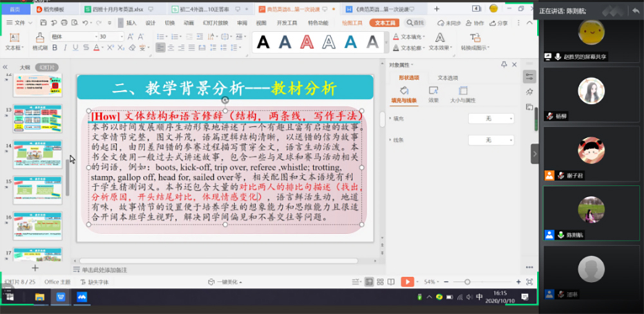Viewport: 644px width, 314px height.
Task: Open the Fill and Line section icon
Action: click(x=405, y=91)
